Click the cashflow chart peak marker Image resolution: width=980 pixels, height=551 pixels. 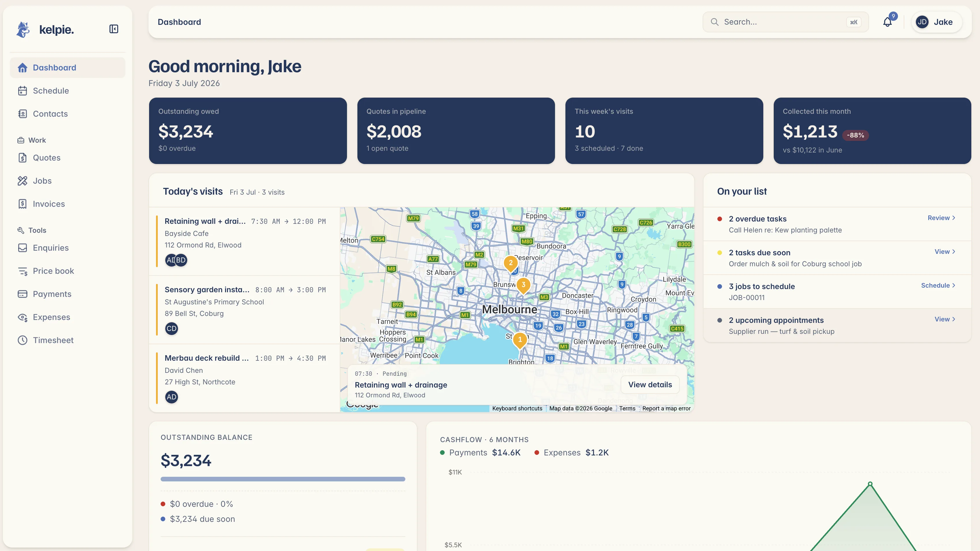[x=870, y=484]
